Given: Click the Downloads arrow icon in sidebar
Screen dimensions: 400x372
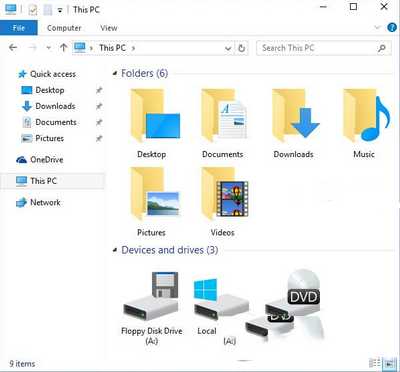Looking at the screenshot, I should [x=26, y=106].
